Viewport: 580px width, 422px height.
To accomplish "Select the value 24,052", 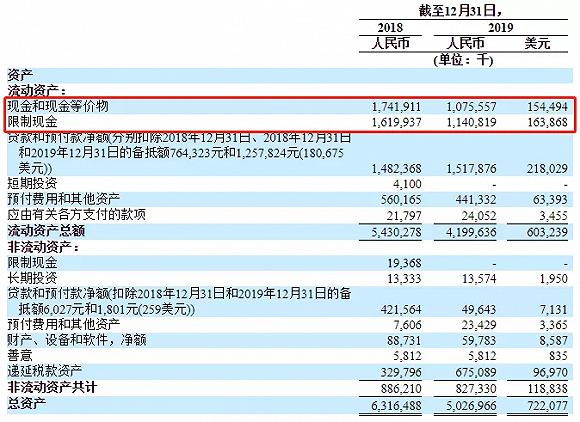I will (479, 215).
